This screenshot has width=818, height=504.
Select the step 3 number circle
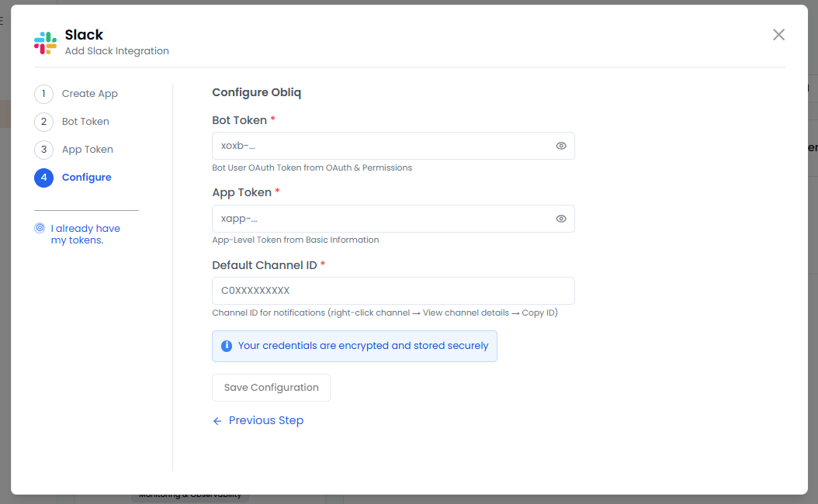coord(43,150)
